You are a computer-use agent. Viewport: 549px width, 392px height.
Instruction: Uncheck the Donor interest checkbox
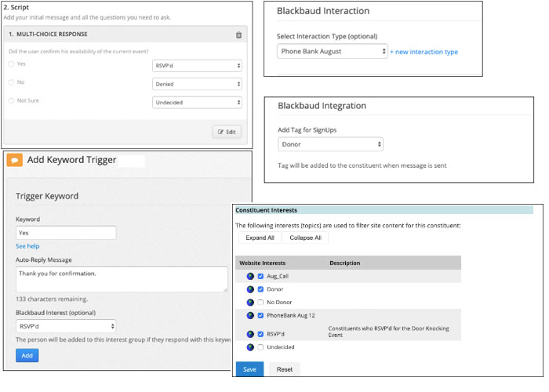260,289
